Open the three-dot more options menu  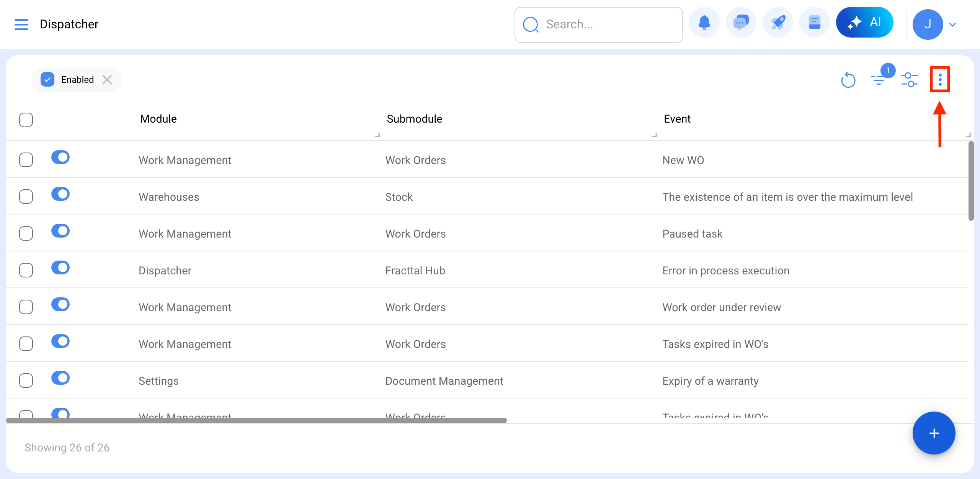(x=940, y=80)
